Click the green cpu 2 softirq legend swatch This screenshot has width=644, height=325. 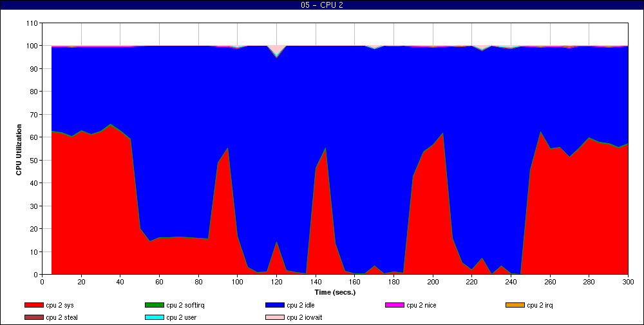pyautogui.click(x=154, y=305)
